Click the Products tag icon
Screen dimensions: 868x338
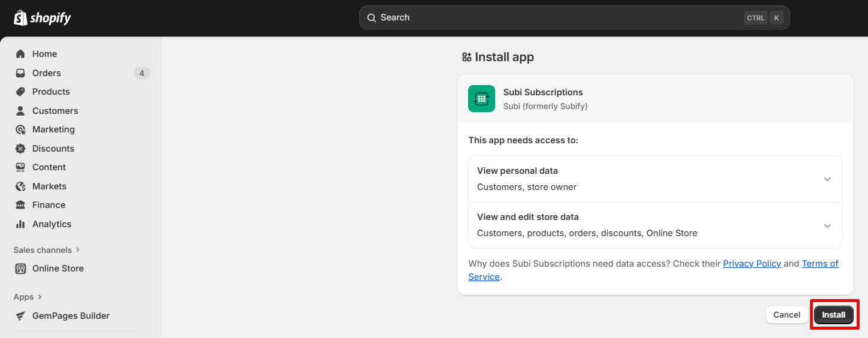click(x=20, y=92)
